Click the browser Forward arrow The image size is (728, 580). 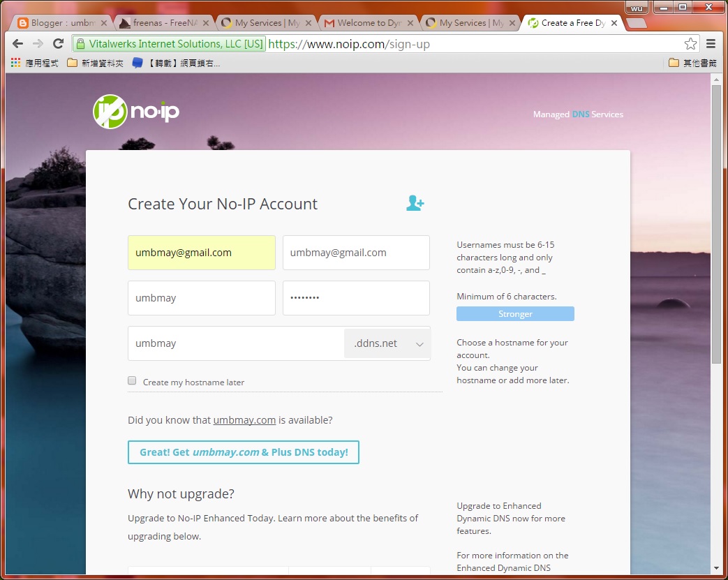click(x=38, y=44)
